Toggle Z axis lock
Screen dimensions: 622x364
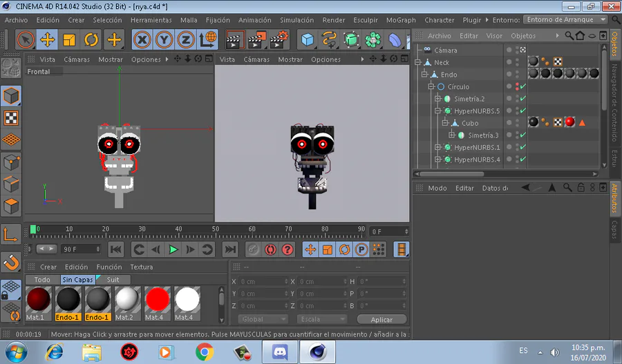(185, 39)
